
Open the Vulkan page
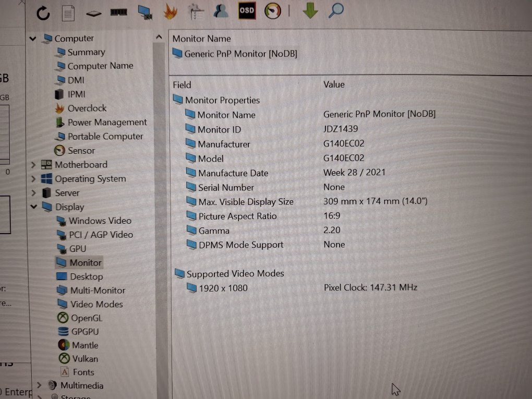click(x=78, y=359)
